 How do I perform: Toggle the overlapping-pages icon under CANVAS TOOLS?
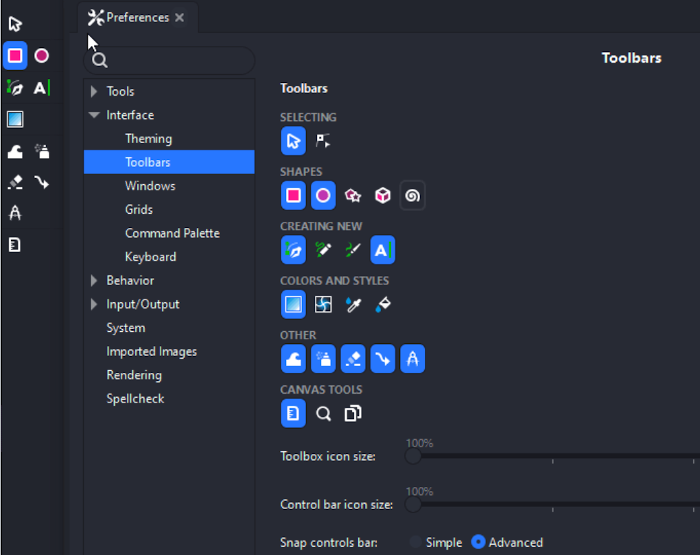[353, 413]
